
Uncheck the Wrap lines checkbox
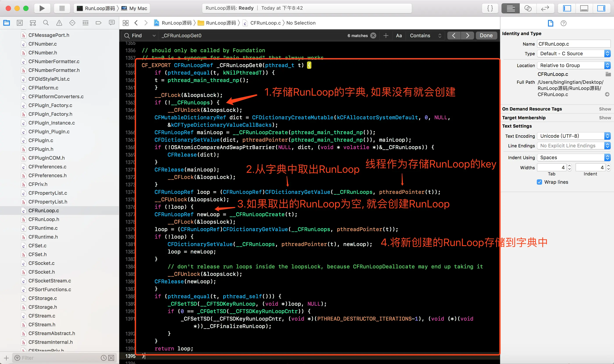539,182
